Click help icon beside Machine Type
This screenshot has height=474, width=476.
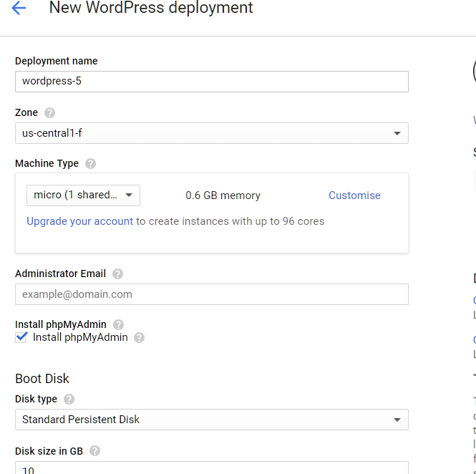click(90, 164)
